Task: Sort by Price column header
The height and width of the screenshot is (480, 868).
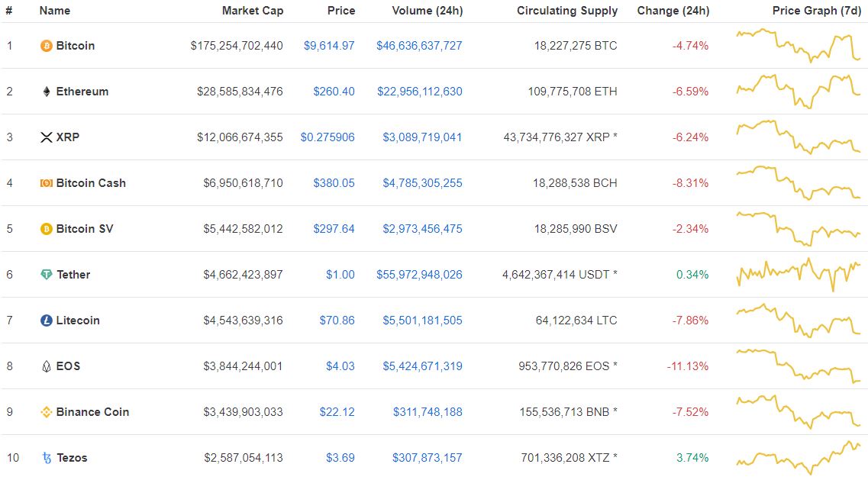Action: point(341,11)
